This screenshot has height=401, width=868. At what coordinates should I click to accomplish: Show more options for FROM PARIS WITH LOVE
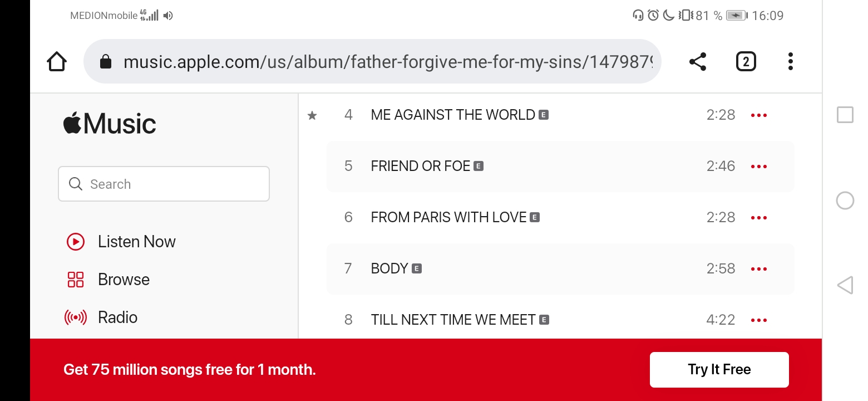coord(759,218)
